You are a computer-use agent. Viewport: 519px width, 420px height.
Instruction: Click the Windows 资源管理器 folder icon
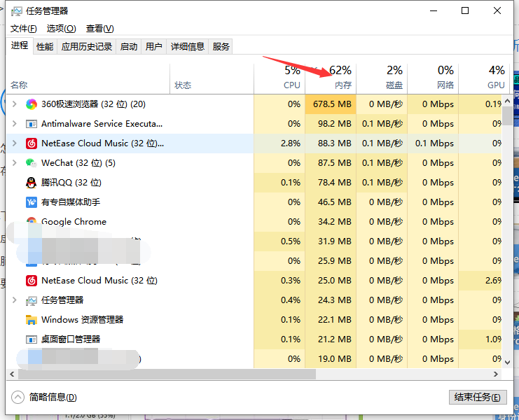[x=32, y=320]
